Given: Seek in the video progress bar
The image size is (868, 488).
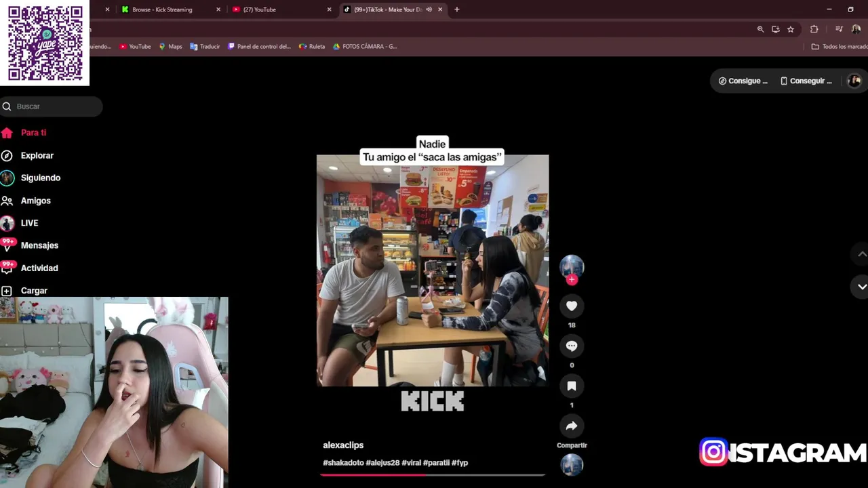Looking at the screenshot, I should (433, 475).
